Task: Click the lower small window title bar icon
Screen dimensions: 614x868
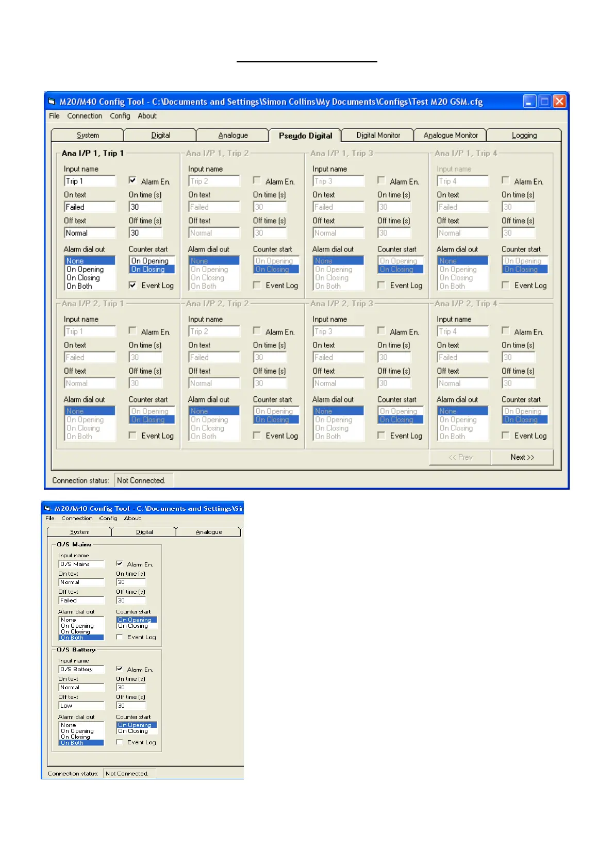Action: pyautogui.click(x=47, y=508)
